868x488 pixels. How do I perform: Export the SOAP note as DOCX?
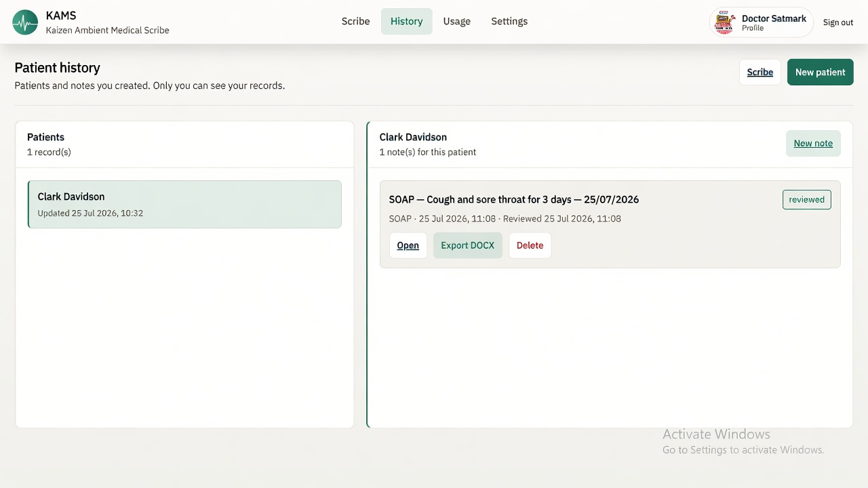click(467, 245)
